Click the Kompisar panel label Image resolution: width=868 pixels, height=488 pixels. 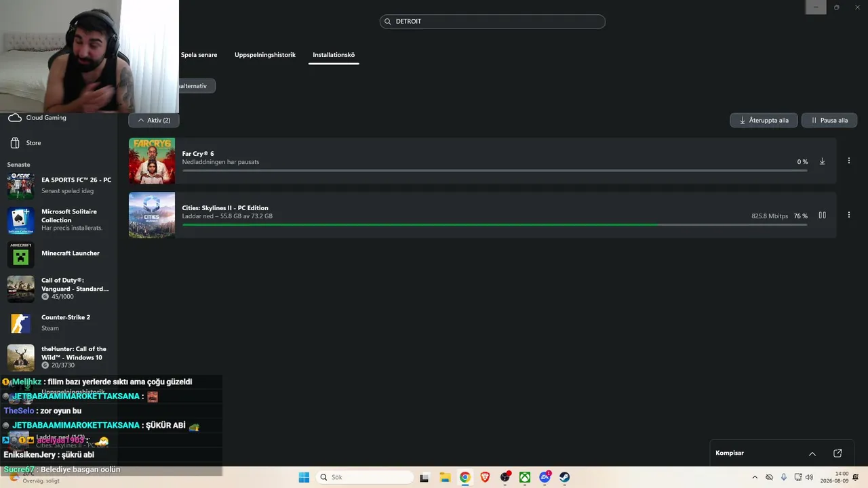click(730, 453)
